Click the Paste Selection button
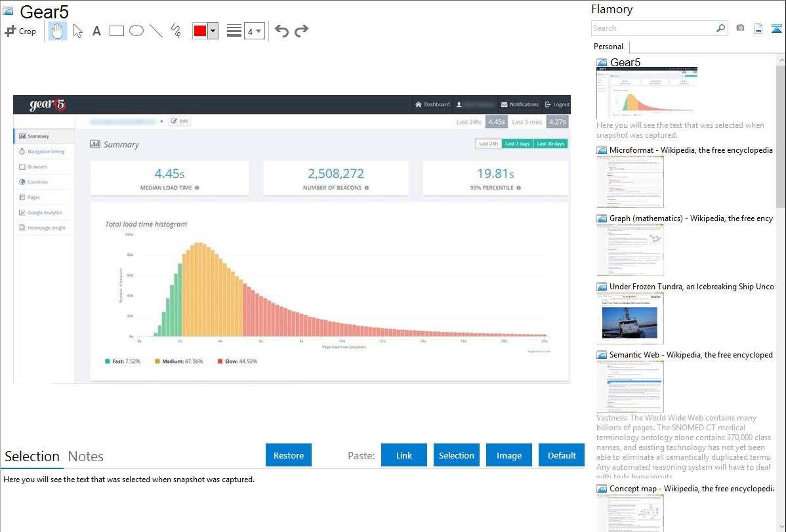The width and height of the screenshot is (786, 532). [x=457, y=455]
